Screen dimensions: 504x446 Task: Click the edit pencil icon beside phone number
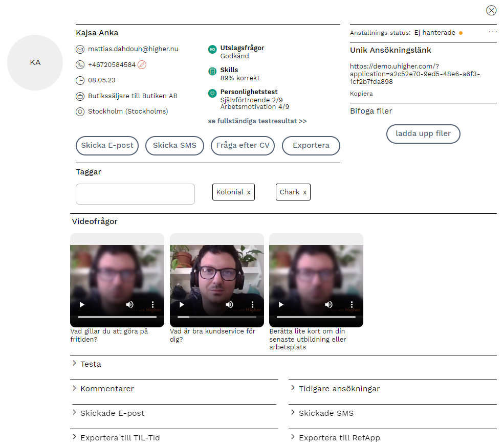click(142, 65)
